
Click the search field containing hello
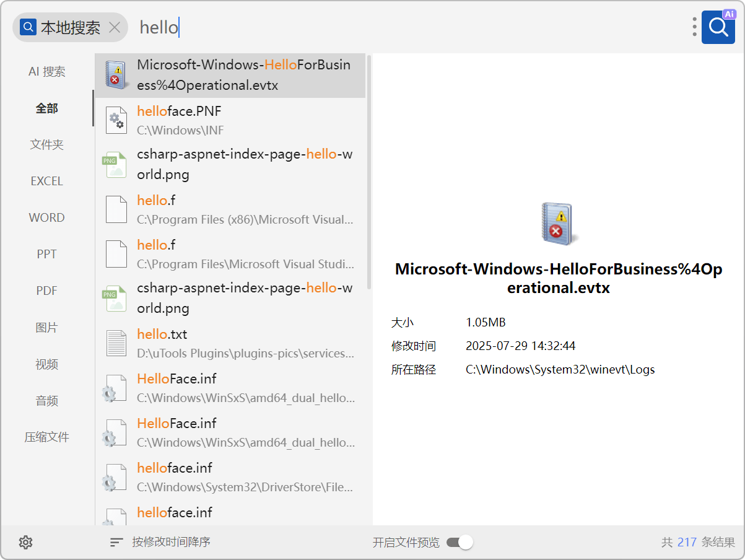[x=403, y=27]
